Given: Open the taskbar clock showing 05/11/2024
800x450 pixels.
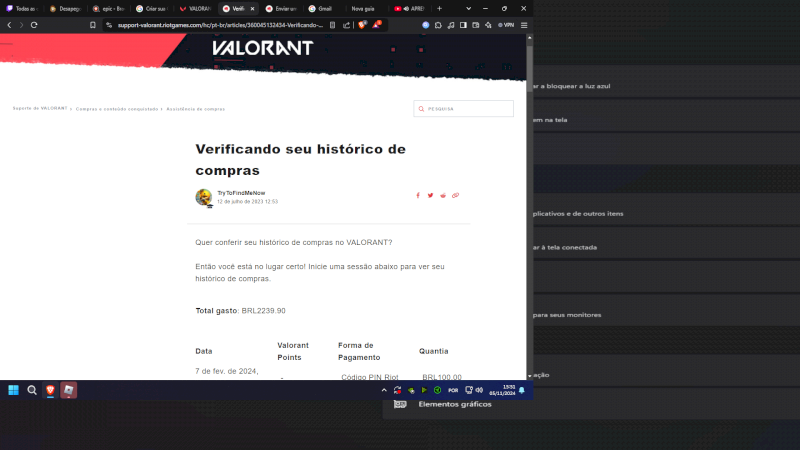Looking at the screenshot, I should pyautogui.click(x=502, y=390).
